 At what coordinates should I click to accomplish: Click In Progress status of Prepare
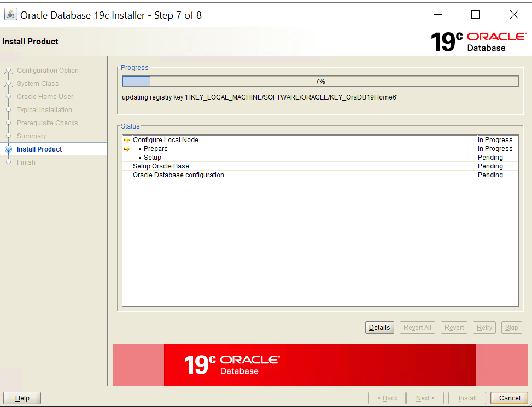pos(495,149)
